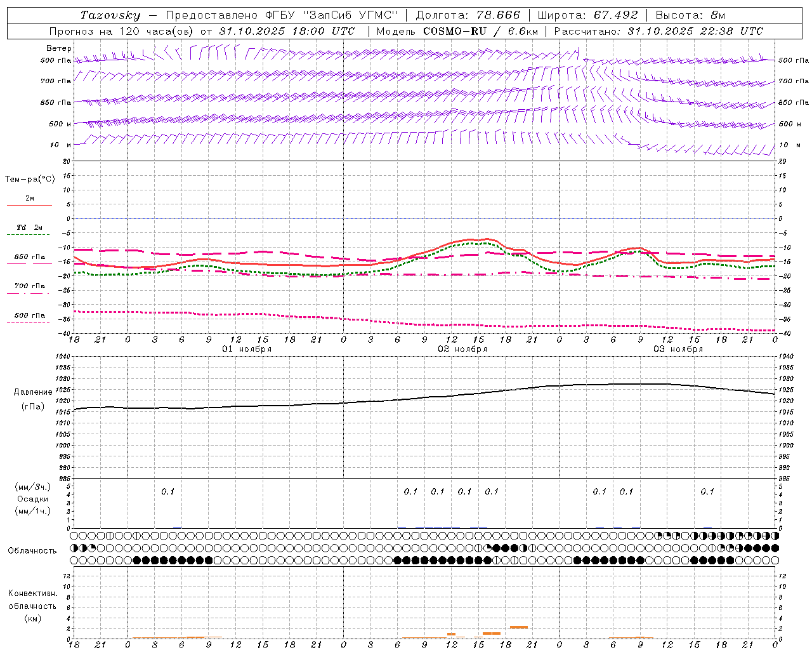Click the Модель COSMO-RU / 6.6км label
The image size is (812, 650).
tap(457, 31)
